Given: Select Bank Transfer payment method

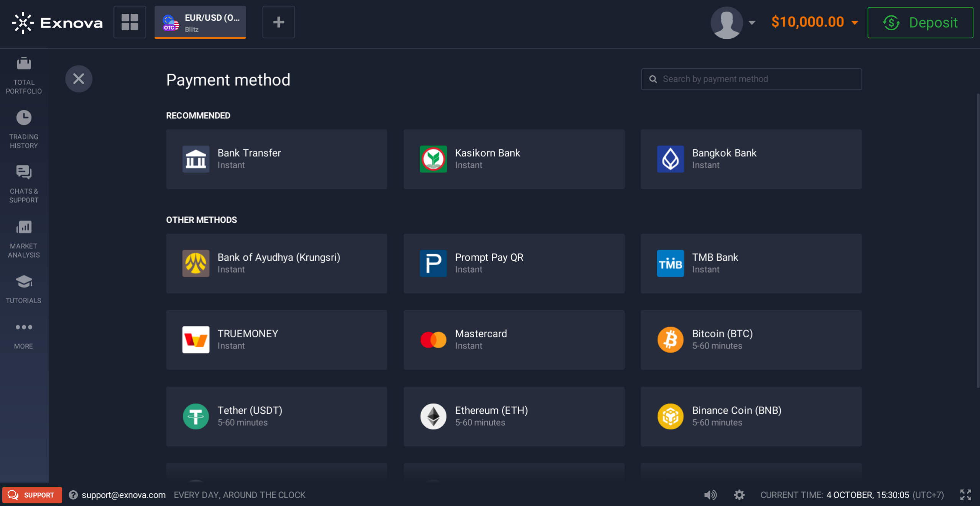Looking at the screenshot, I should pyautogui.click(x=276, y=159).
